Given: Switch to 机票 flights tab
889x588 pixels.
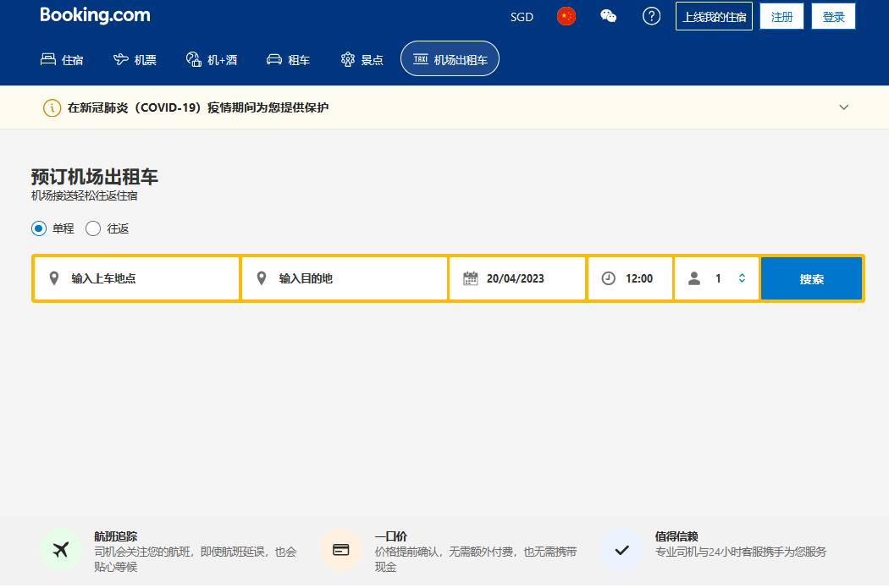Looking at the screenshot, I should [135, 59].
